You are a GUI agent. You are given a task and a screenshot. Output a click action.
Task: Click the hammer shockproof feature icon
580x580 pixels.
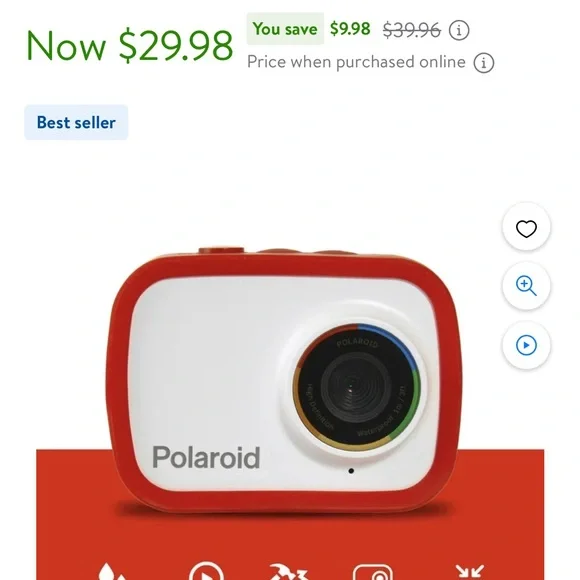click(288, 571)
